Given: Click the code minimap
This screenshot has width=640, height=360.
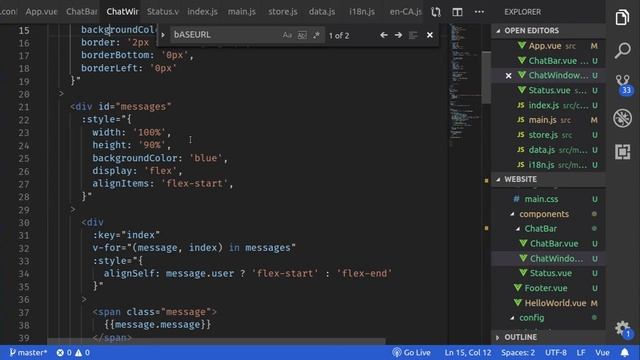Looking at the screenshot, I should click(464, 86).
